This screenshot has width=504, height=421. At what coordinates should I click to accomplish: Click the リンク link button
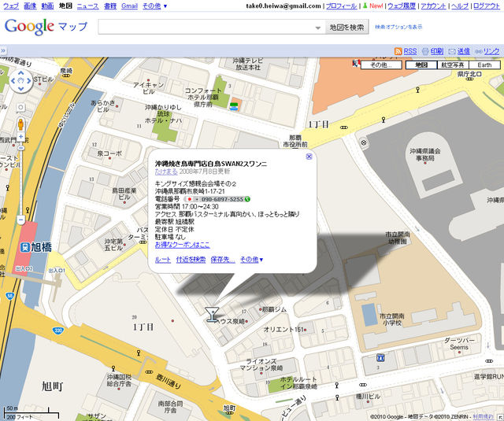pos(491,51)
